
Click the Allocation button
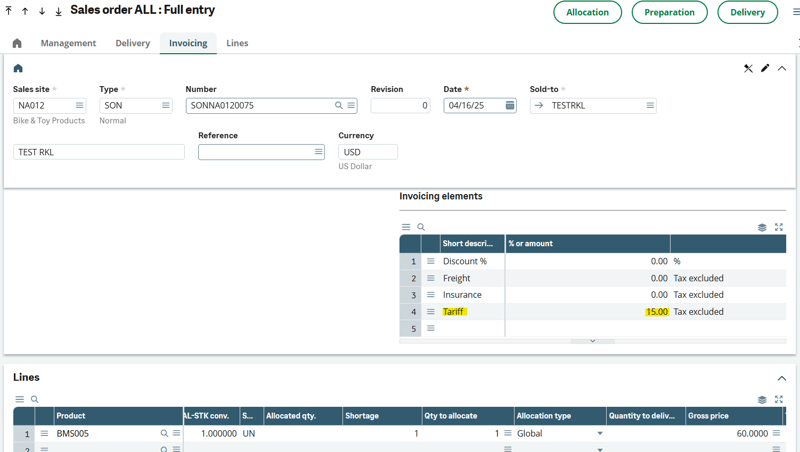pyautogui.click(x=587, y=12)
